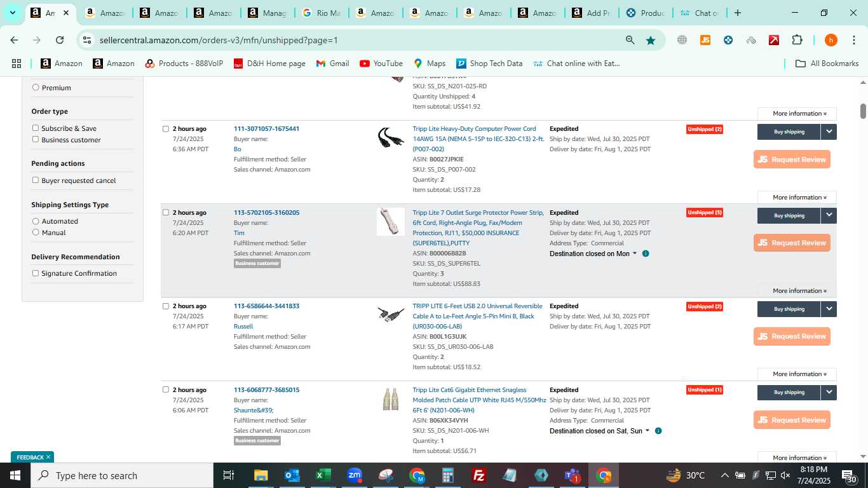This screenshot has height=488, width=868.
Task: Open order link 113-6586644-3441833
Action: click(x=266, y=306)
